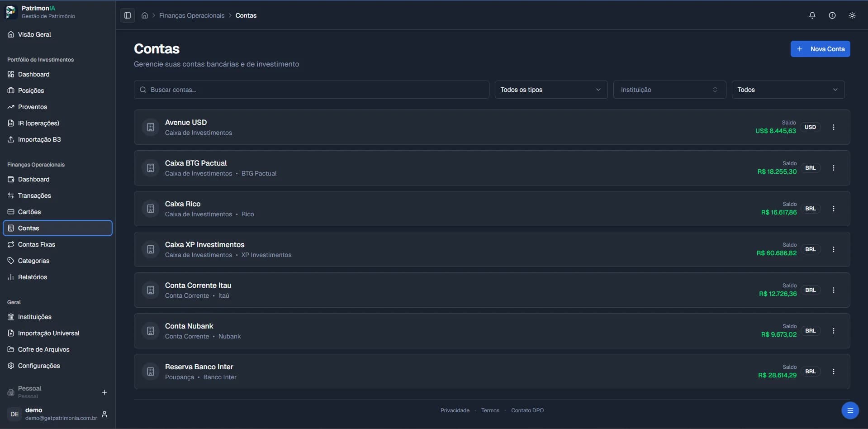Click the Nova Conta button
The width and height of the screenshot is (868, 429).
[820, 49]
